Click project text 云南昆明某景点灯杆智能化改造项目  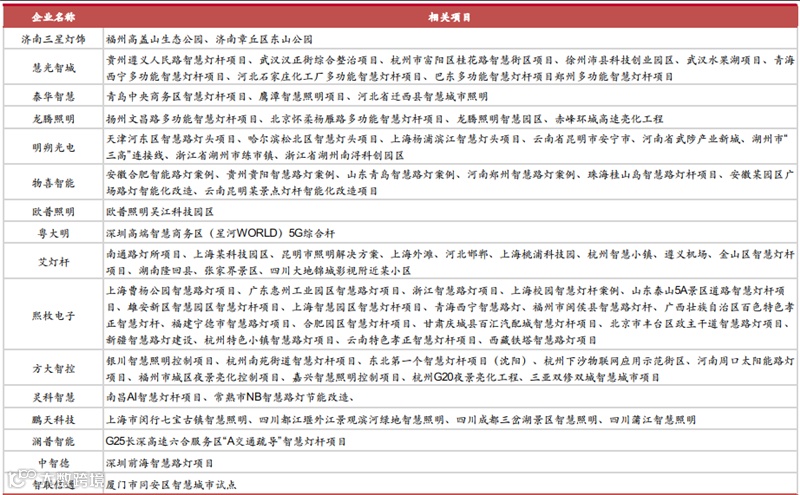(291, 191)
